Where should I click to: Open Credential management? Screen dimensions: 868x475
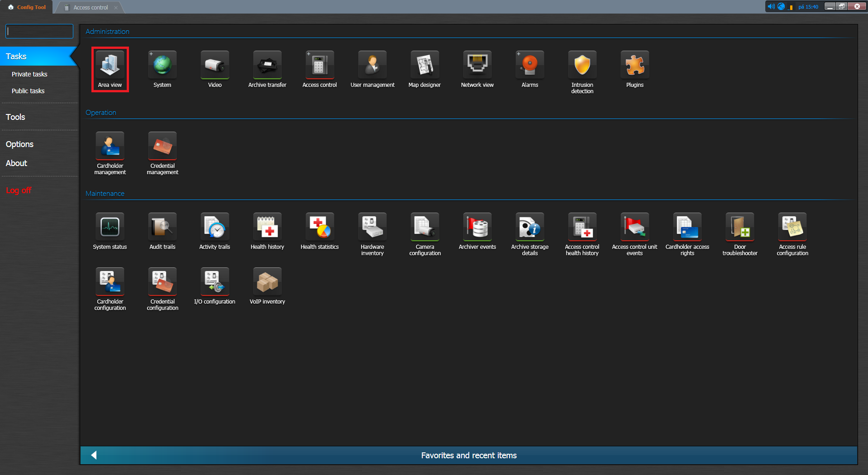coord(162,147)
